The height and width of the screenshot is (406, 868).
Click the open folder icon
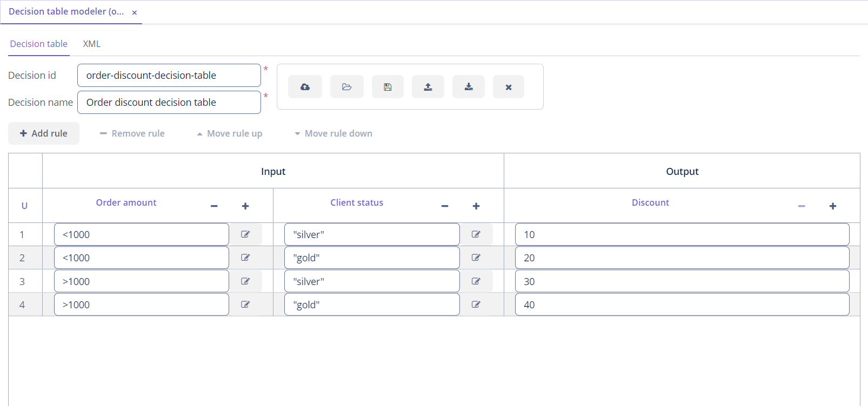coord(347,87)
